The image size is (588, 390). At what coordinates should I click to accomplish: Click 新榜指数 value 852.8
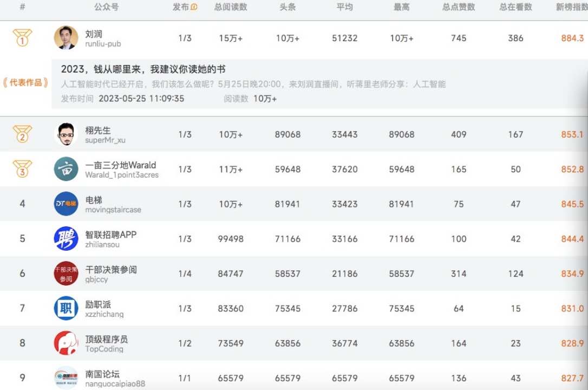(x=572, y=169)
